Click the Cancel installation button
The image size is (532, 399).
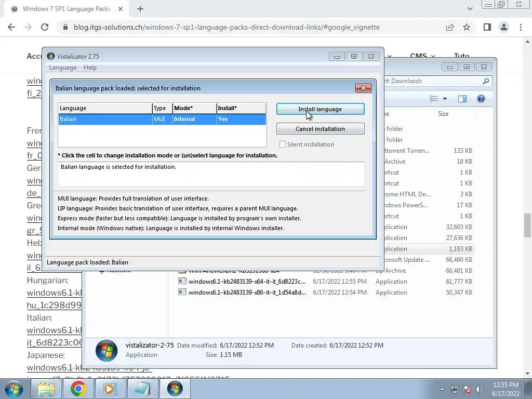click(x=320, y=129)
